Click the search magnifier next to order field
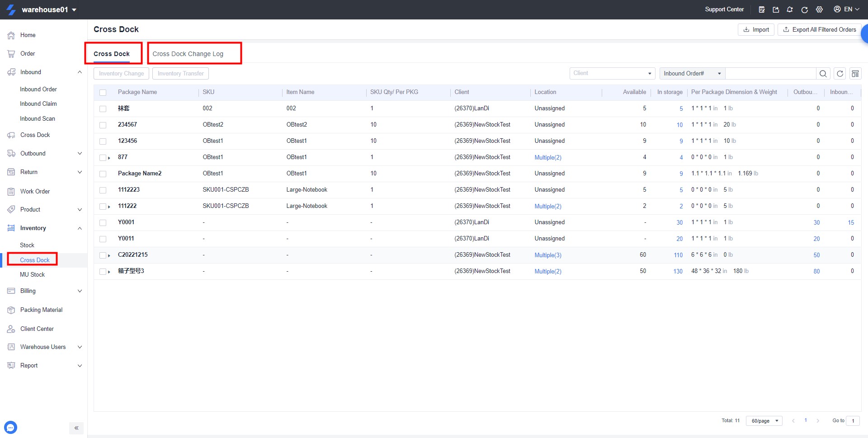This screenshot has height=438, width=868. tap(823, 73)
